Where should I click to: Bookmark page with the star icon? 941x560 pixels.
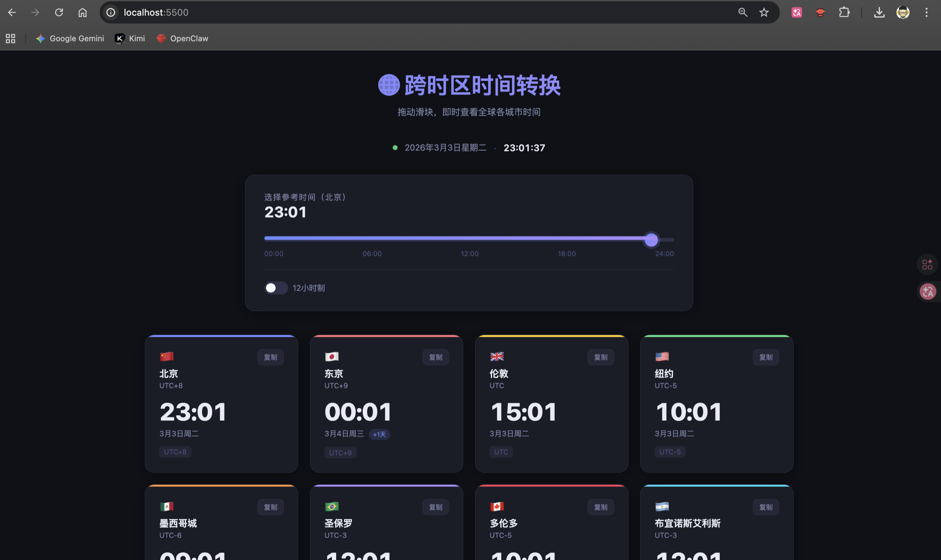(x=764, y=12)
